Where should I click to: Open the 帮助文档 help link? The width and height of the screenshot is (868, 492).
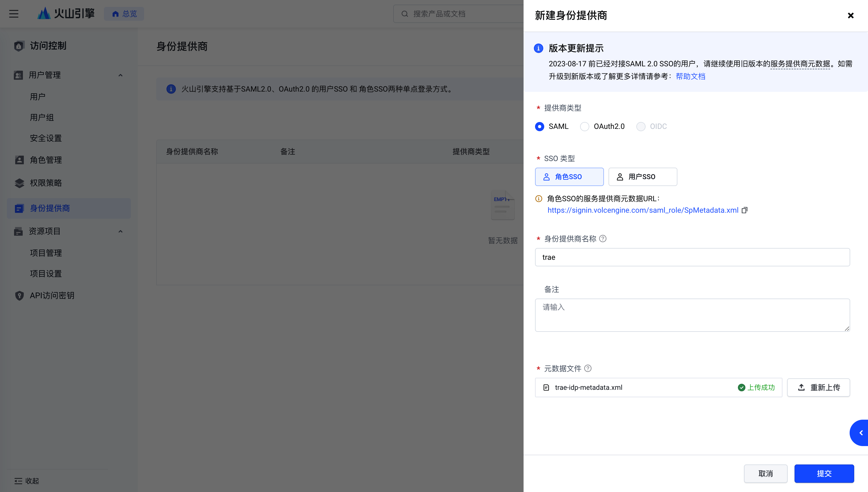click(x=690, y=76)
